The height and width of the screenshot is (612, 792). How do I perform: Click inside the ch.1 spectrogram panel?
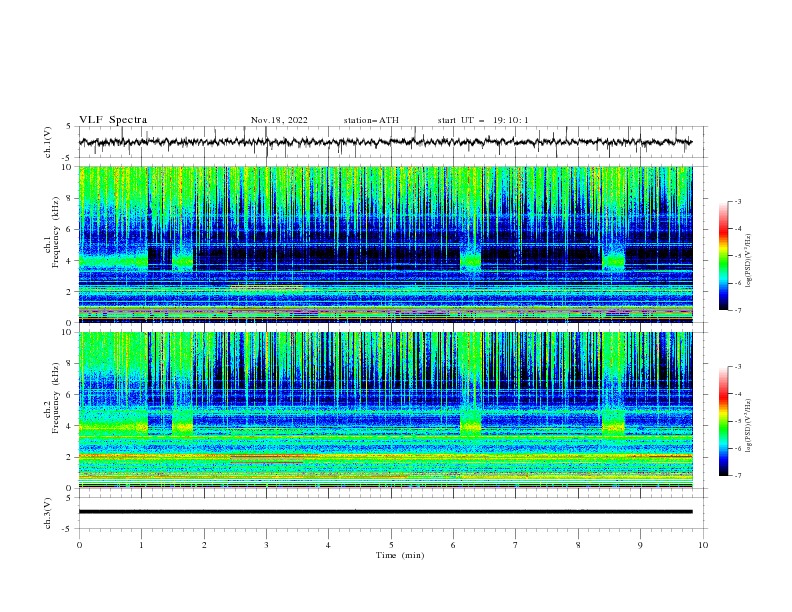click(386, 244)
